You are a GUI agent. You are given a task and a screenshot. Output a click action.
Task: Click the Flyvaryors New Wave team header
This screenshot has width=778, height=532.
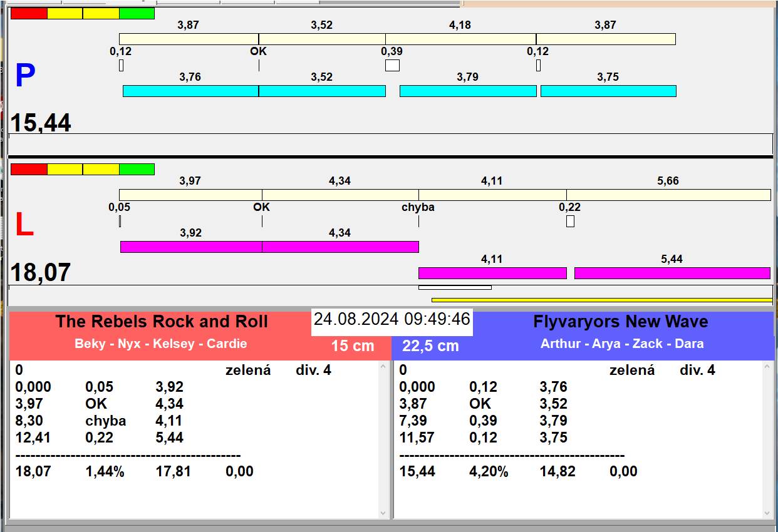620,322
